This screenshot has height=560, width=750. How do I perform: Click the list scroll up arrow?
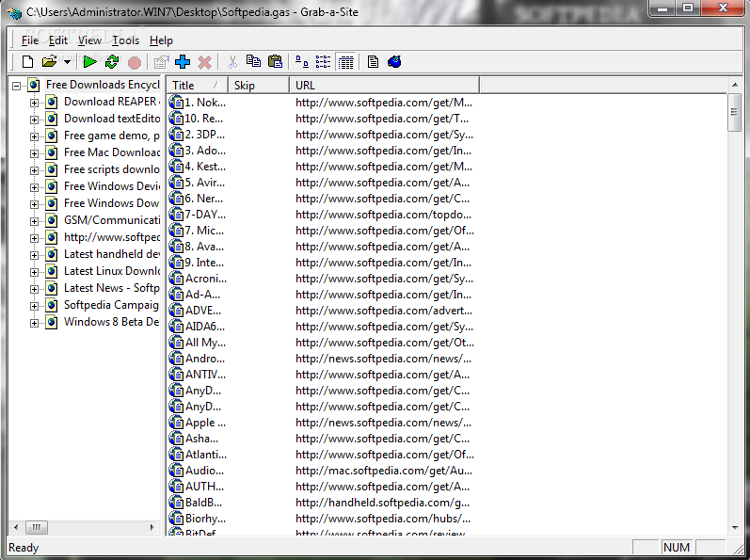tap(734, 85)
